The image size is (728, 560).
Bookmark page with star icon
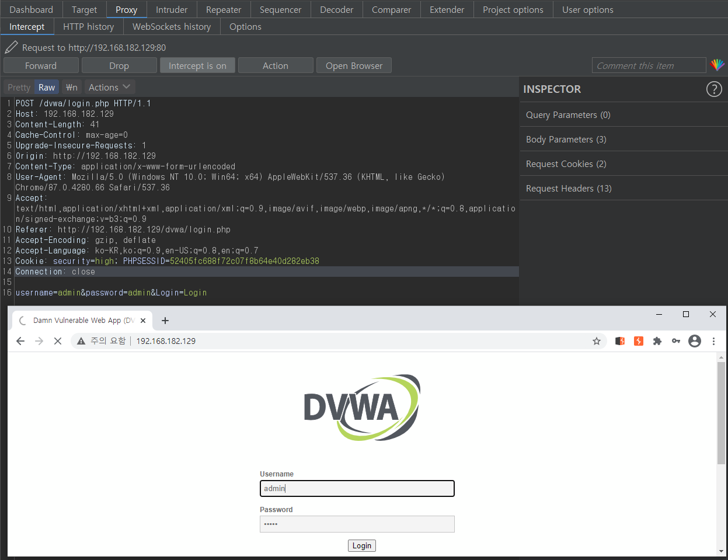596,341
